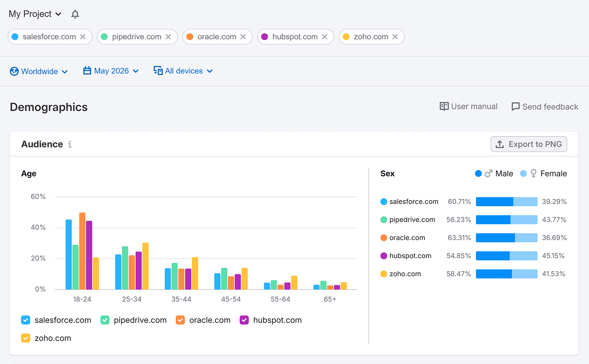Click the 54.85% male value for hubspot.com
This screenshot has height=364, width=589.
(459, 256)
